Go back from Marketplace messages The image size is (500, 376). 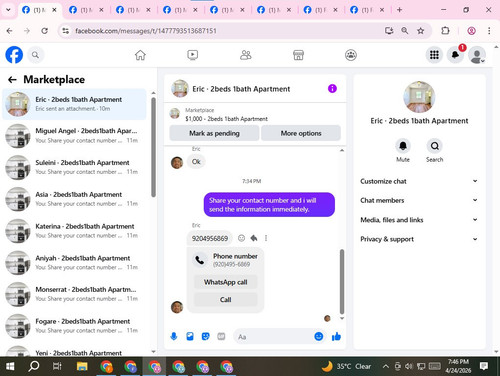point(12,80)
